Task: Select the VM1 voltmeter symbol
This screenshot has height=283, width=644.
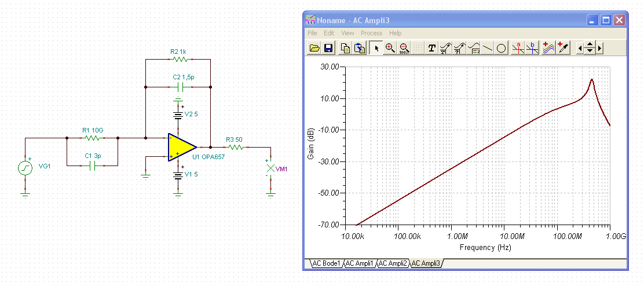Action: click(270, 168)
